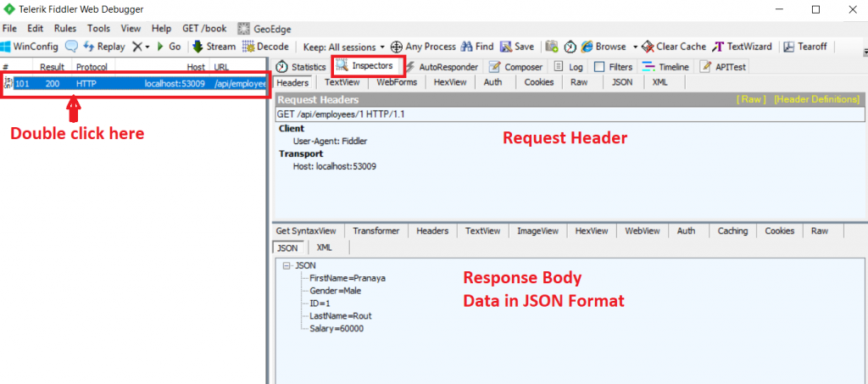
Task: Open the Edit menu
Action: [x=35, y=29]
